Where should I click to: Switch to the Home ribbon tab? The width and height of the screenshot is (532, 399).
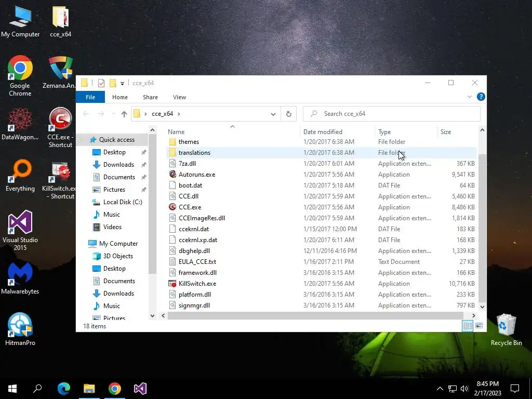pos(120,97)
